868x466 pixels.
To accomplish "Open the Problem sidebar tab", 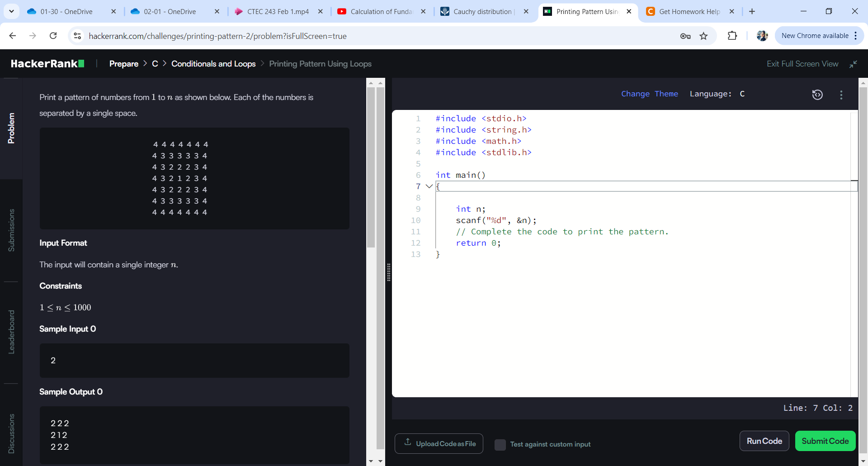I will click(x=11, y=128).
